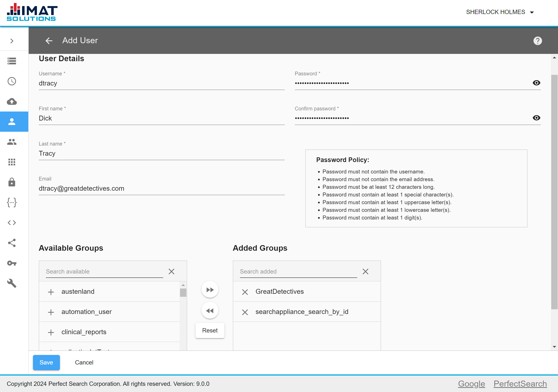Viewport: 558px width, 392px height.
Task: Open the PerfectSearch footer link
Action: (x=520, y=384)
